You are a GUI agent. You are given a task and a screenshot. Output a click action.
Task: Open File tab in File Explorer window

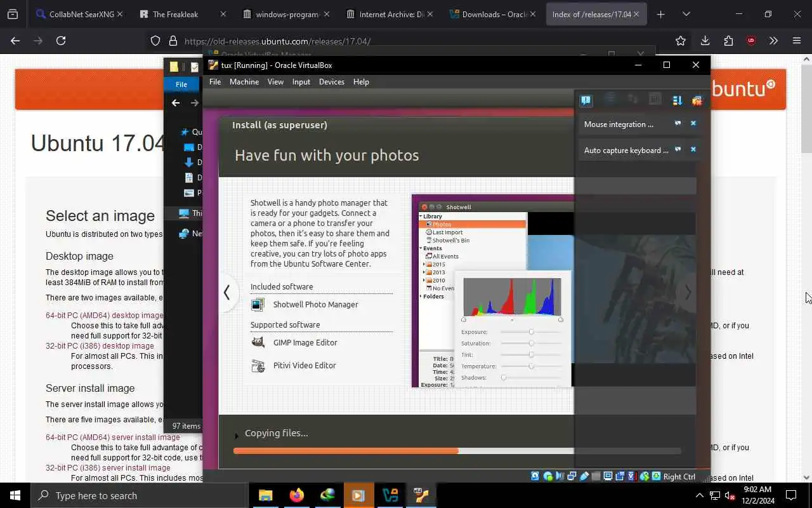(x=181, y=84)
